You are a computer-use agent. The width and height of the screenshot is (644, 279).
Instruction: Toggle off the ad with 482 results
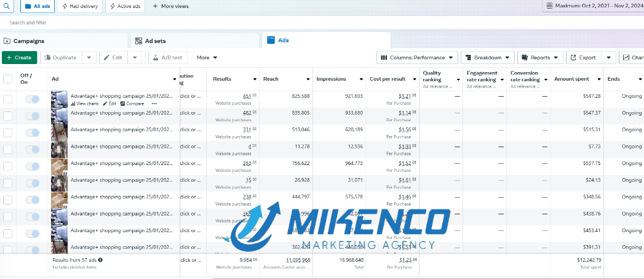[32, 116]
